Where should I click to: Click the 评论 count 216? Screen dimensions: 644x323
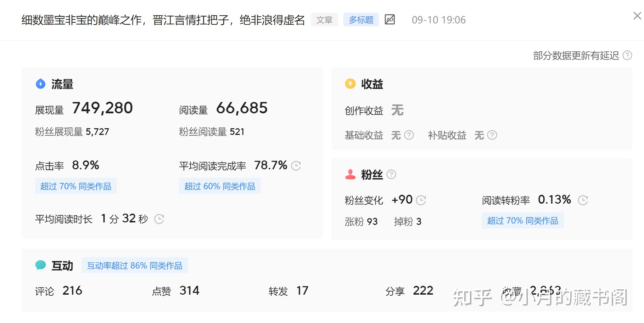[x=72, y=291]
